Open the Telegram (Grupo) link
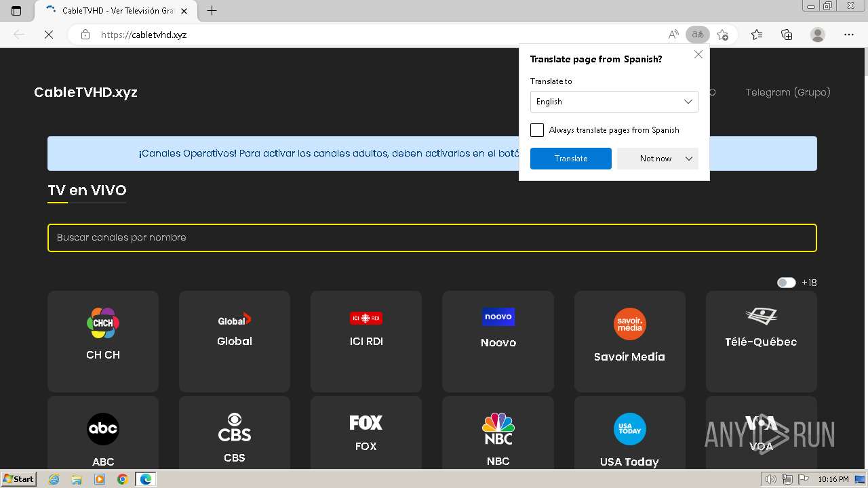Screen dimensions: 868x488 click(x=787, y=92)
